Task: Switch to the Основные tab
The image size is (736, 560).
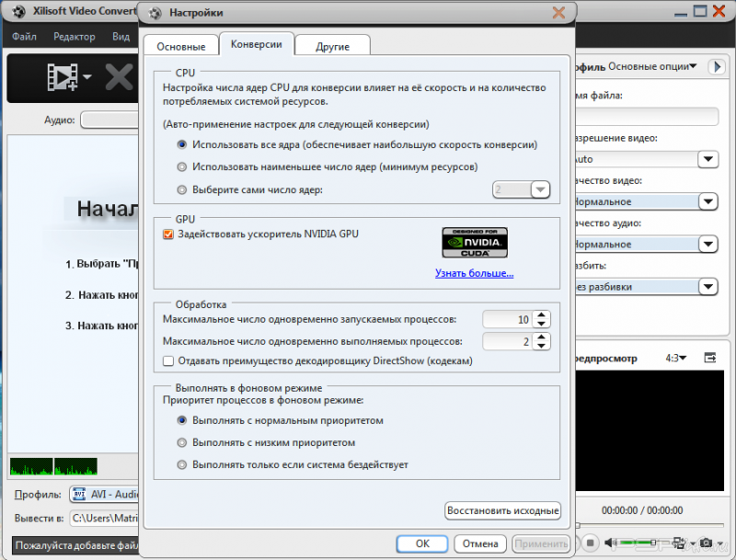Action: [180, 45]
